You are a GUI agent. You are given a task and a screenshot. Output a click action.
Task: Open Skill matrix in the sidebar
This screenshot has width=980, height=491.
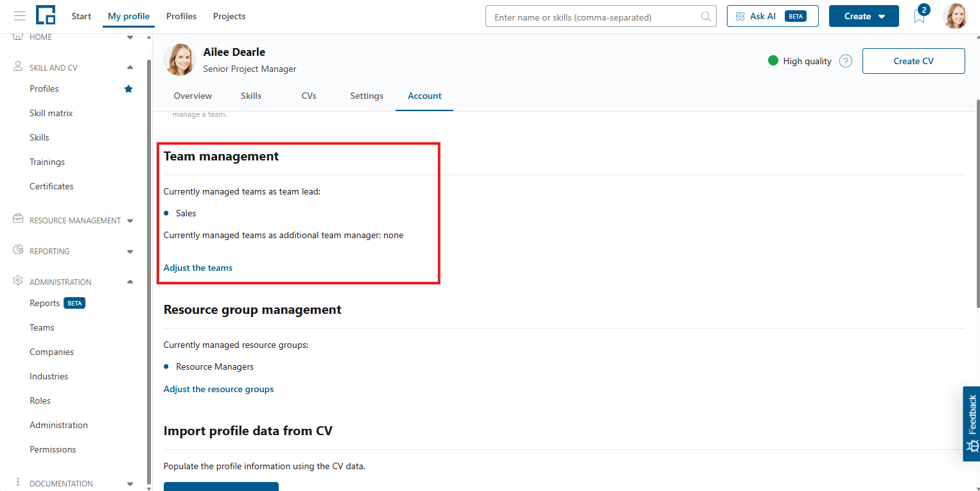pyautogui.click(x=51, y=113)
